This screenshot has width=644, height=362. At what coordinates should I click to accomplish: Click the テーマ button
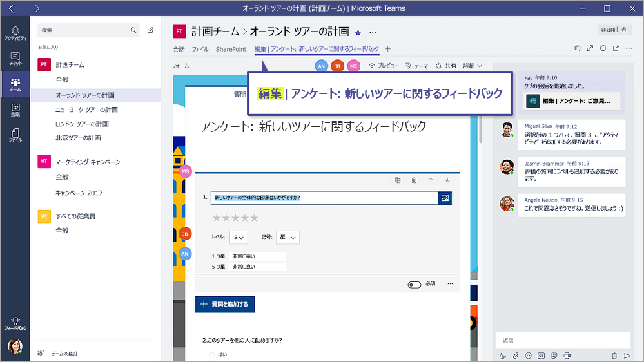pos(416,66)
